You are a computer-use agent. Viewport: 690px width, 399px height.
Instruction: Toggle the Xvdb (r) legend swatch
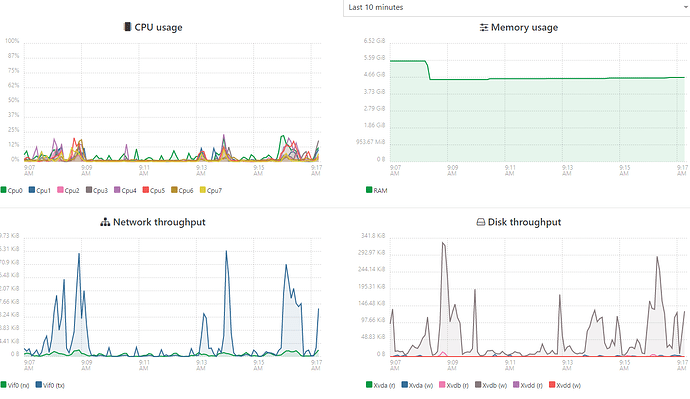tap(442, 385)
